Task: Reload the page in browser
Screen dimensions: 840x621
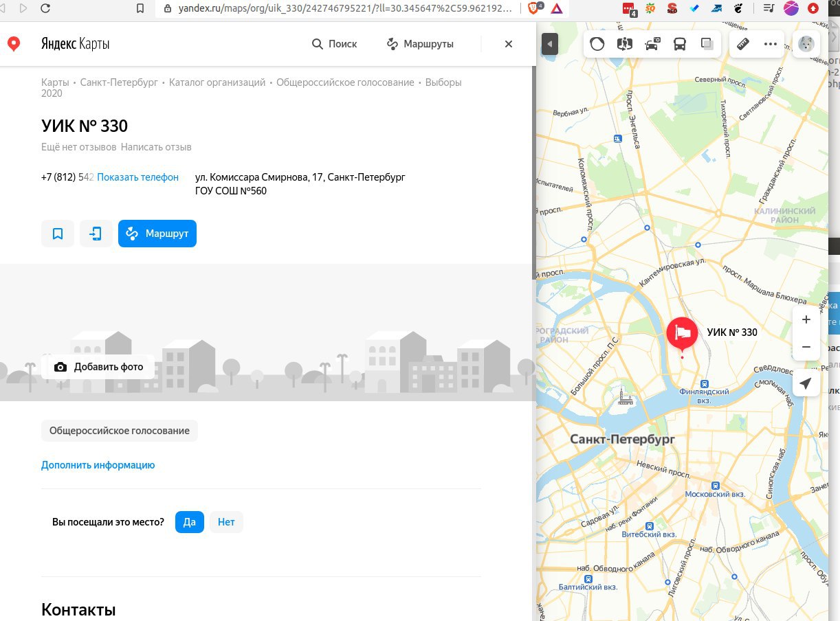Action: (x=45, y=8)
